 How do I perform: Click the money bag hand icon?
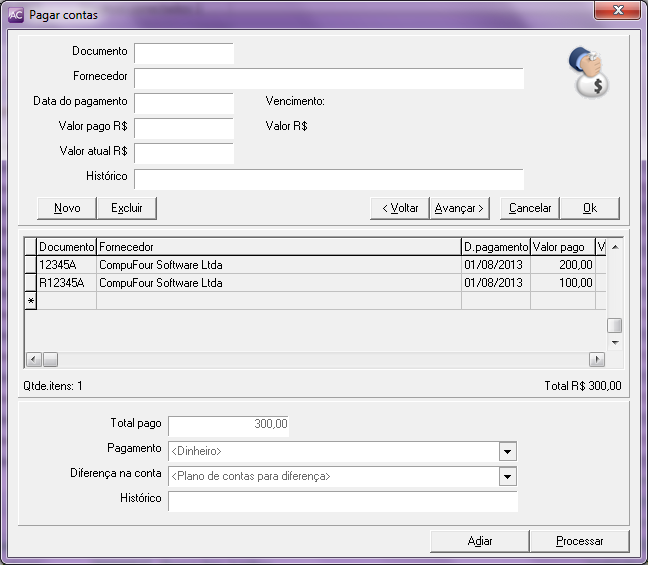click(x=590, y=73)
